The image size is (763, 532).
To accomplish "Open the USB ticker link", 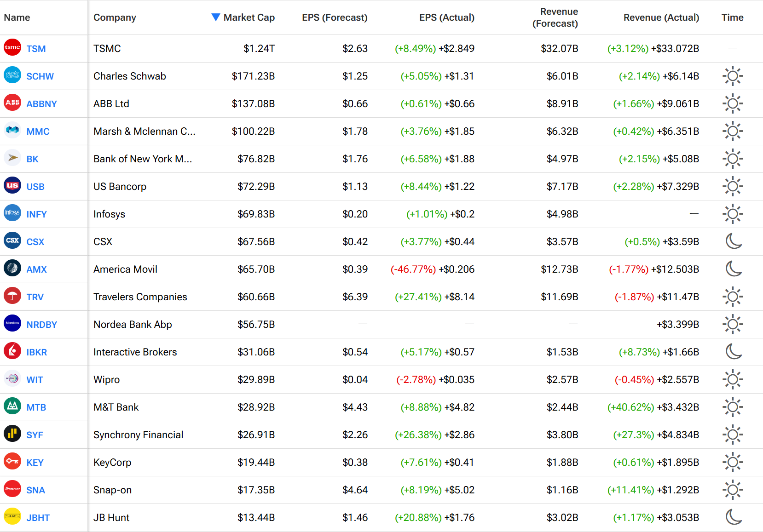I will (35, 187).
